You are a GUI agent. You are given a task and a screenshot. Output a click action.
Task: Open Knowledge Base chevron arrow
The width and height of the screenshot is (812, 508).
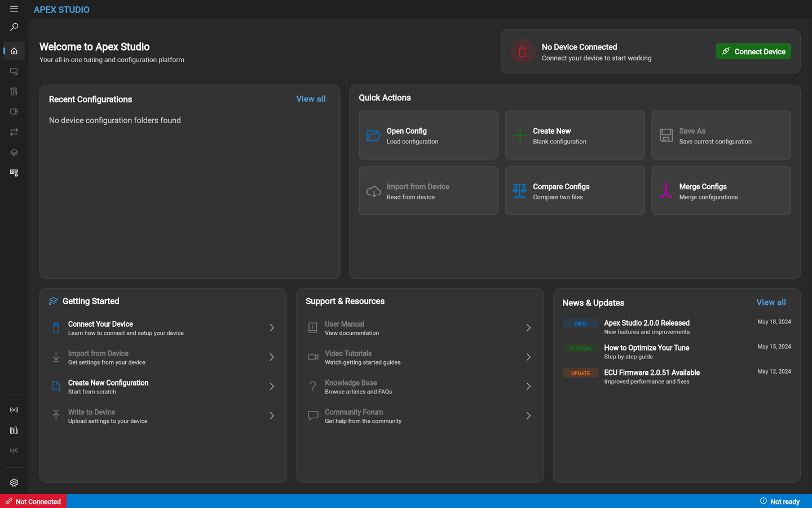pyautogui.click(x=528, y=387)
